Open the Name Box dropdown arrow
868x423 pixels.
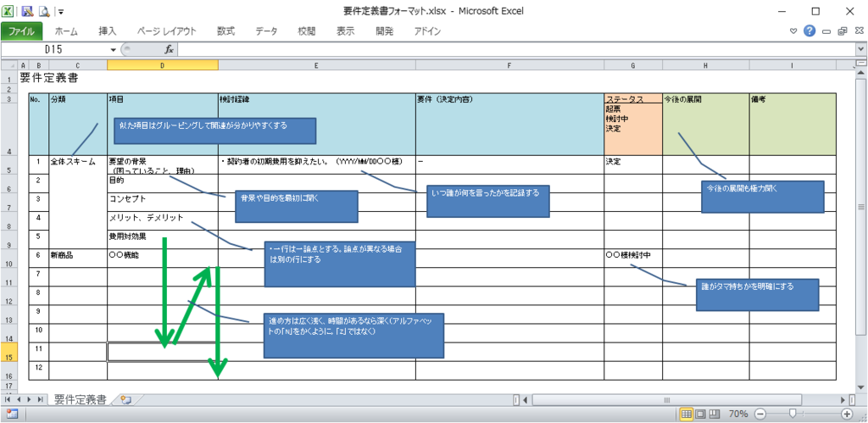(x=114, y=49)
